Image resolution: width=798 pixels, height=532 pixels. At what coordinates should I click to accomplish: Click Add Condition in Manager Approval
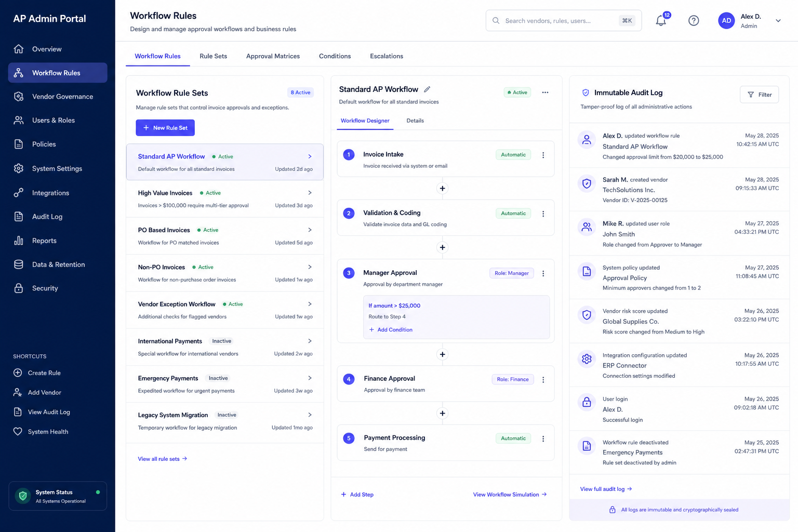click(x=391, y=330)
